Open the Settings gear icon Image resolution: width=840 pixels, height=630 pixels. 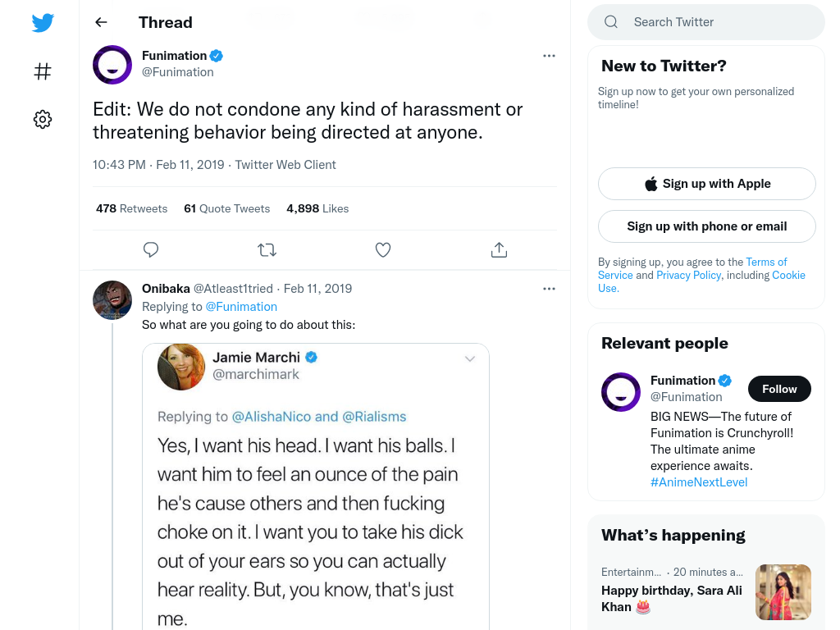(x=43, y=119)
